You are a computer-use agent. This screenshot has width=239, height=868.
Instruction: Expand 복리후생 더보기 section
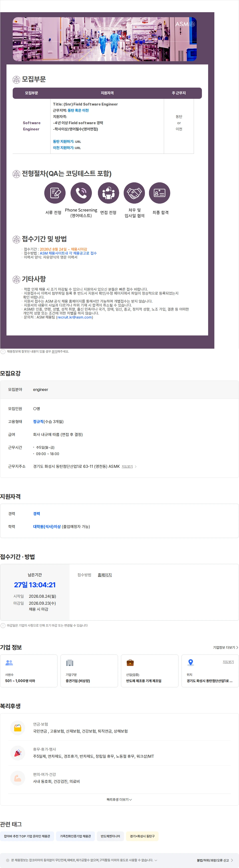[x=119, y=800]
